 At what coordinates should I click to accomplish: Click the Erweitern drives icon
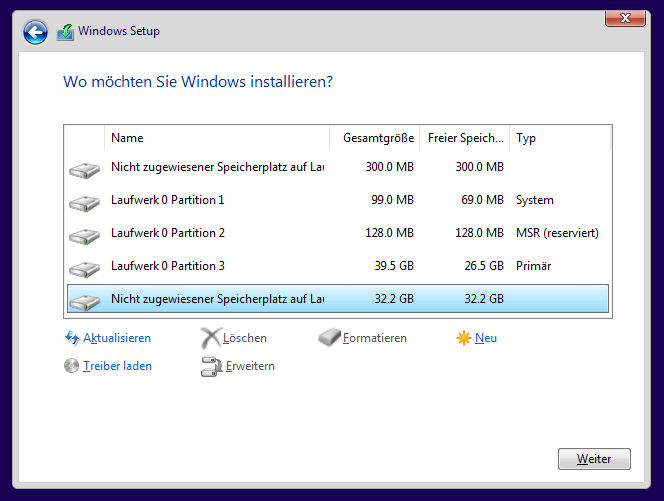point(211,366)
